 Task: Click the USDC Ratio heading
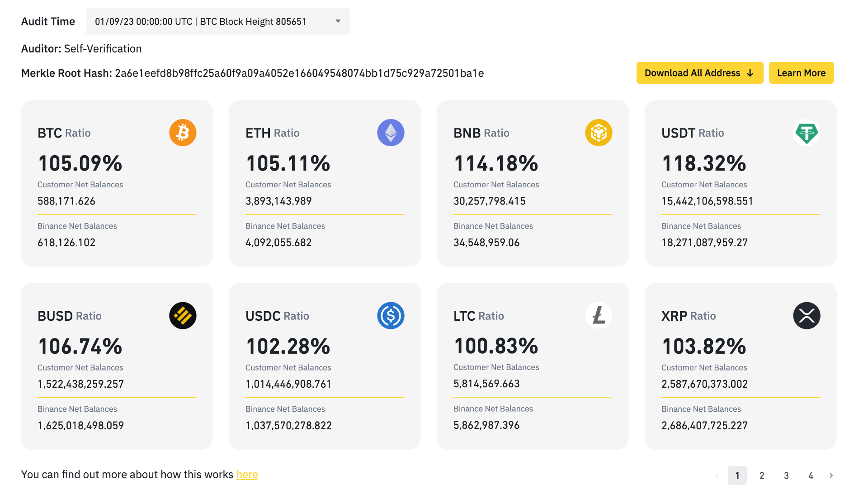[x=278, y=316]
